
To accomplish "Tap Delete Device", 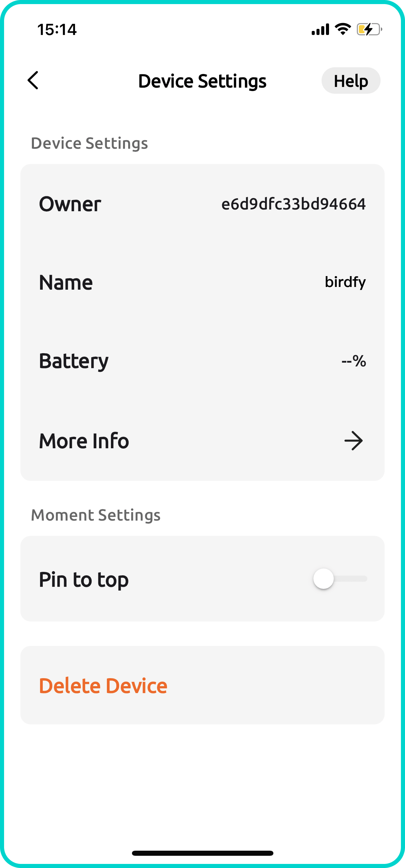I will [103, 685].
